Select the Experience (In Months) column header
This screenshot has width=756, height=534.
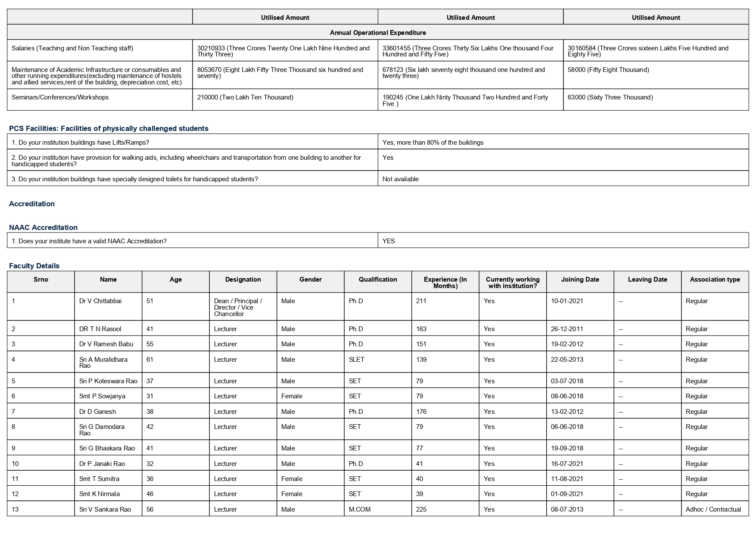445,282
